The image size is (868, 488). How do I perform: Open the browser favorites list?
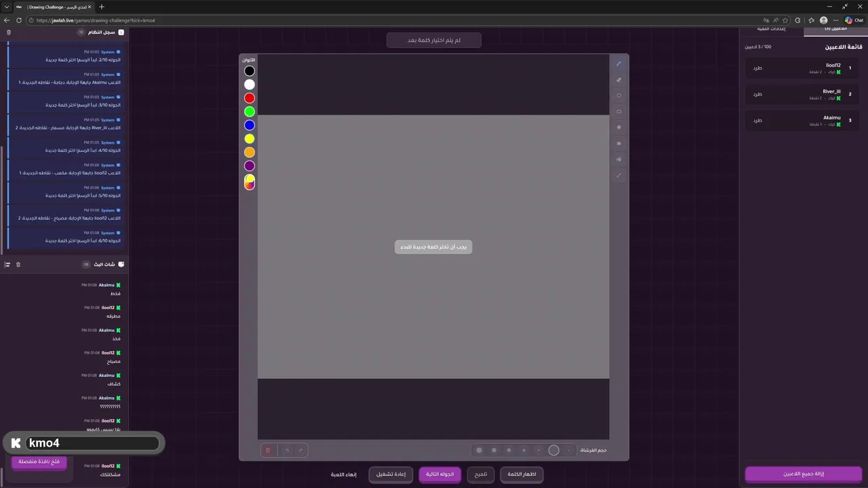[x=811, y=20]
